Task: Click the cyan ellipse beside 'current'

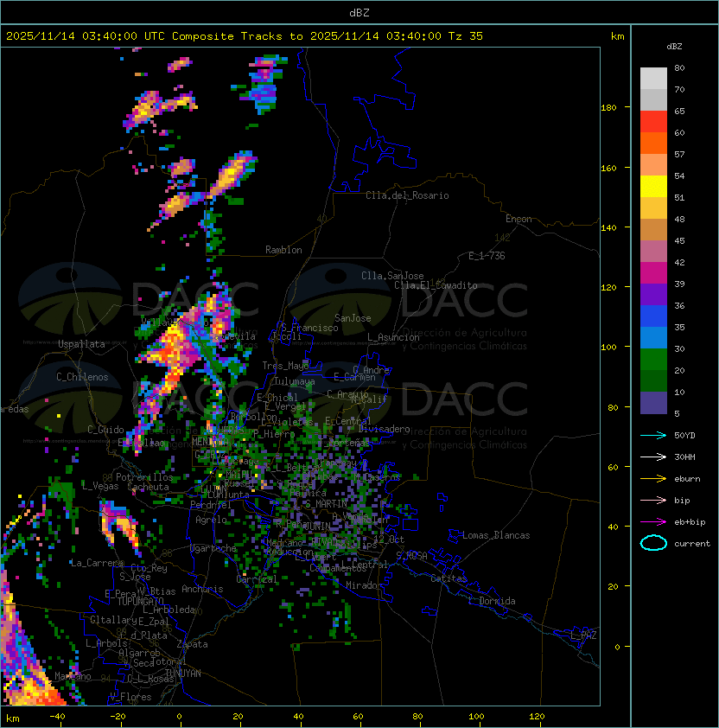Action: 653,543
